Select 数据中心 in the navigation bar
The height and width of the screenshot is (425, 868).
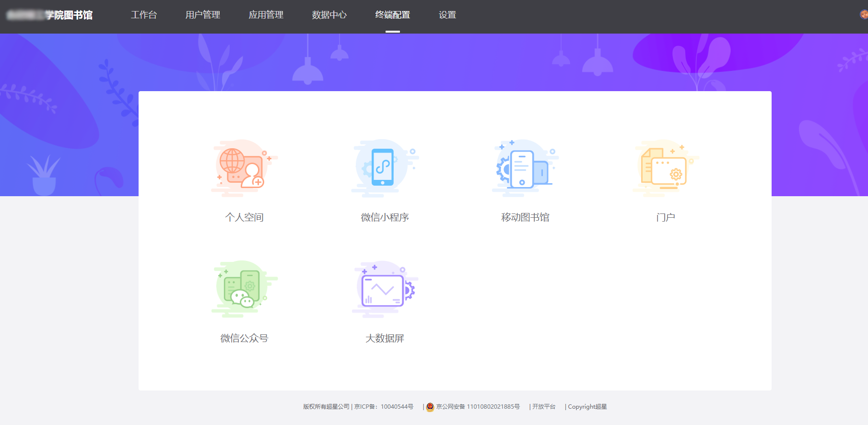pos(329,15)
